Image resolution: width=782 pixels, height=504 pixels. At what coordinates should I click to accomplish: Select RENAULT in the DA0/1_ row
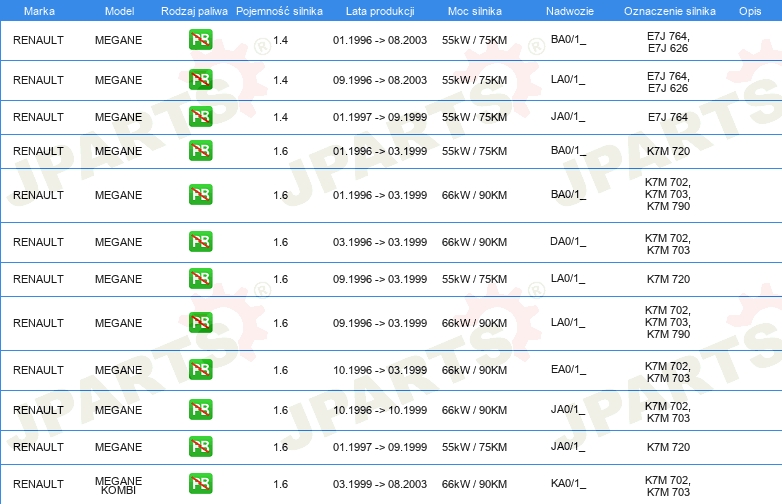(38, 242)
